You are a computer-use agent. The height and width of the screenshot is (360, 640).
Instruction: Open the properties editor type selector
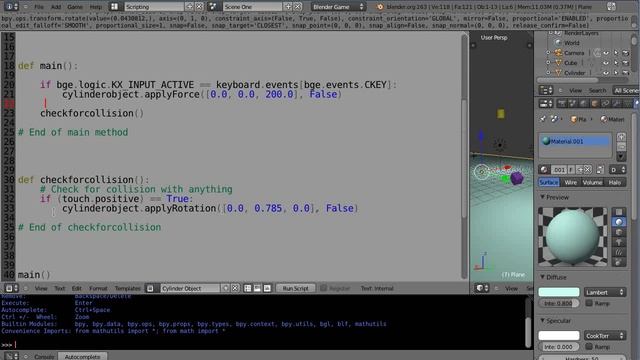(546, 104)
